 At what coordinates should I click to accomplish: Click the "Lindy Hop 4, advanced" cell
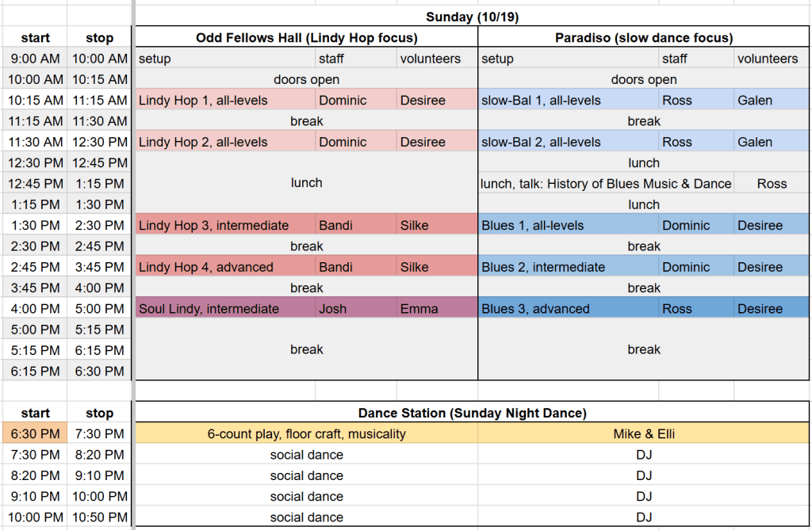tap(225, 267)
